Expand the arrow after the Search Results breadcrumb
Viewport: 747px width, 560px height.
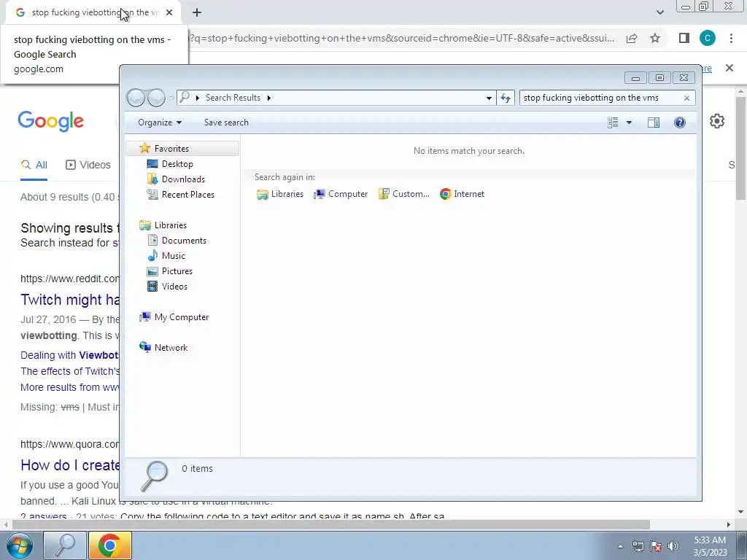tap(268, 98)
